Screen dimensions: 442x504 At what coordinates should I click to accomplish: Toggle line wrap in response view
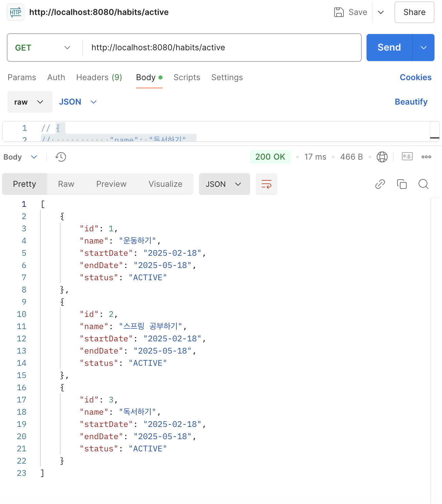click(267, 184)
